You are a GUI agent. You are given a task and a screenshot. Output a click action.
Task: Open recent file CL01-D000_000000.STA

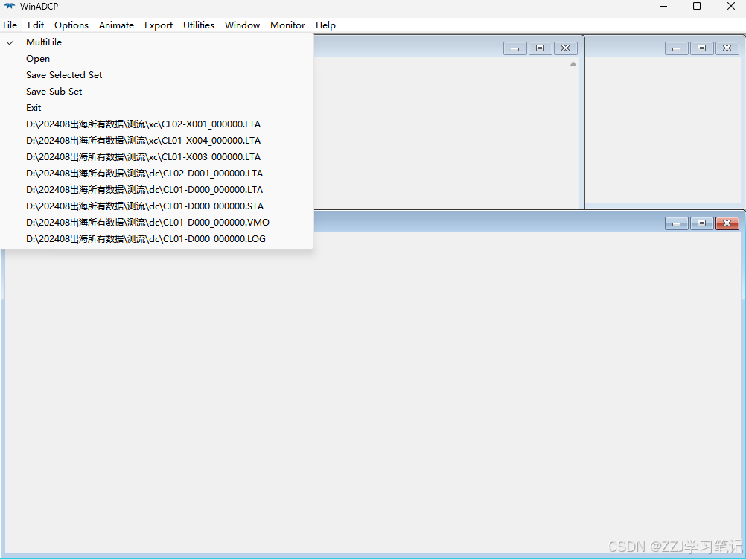click(156, 206)
